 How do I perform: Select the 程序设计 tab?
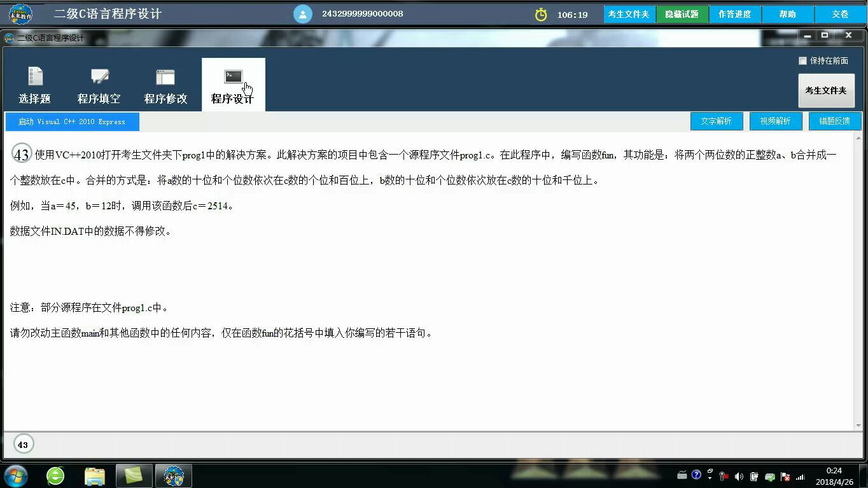(233, 85)
